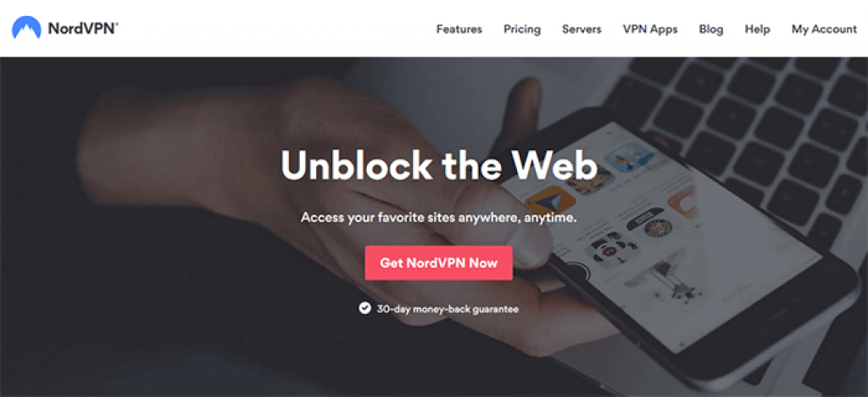Click the Unblock the Web headline

[x=438, y=165]
